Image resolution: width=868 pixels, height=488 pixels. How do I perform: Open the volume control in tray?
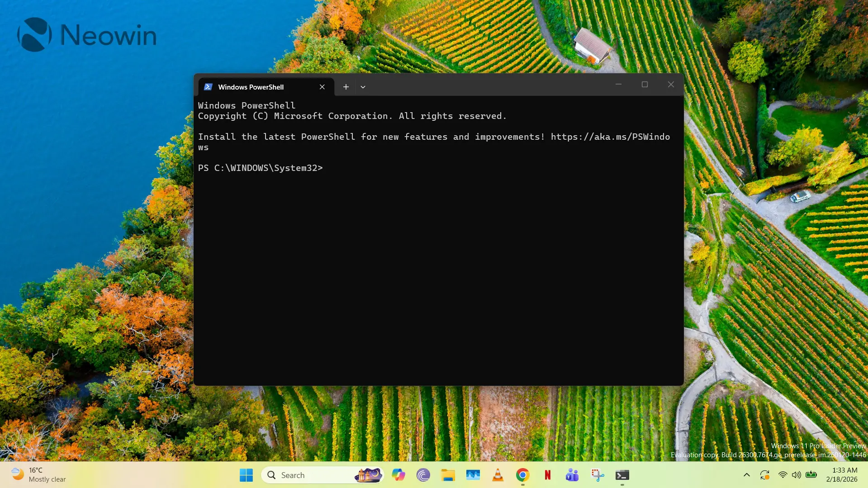pos(797,475)
